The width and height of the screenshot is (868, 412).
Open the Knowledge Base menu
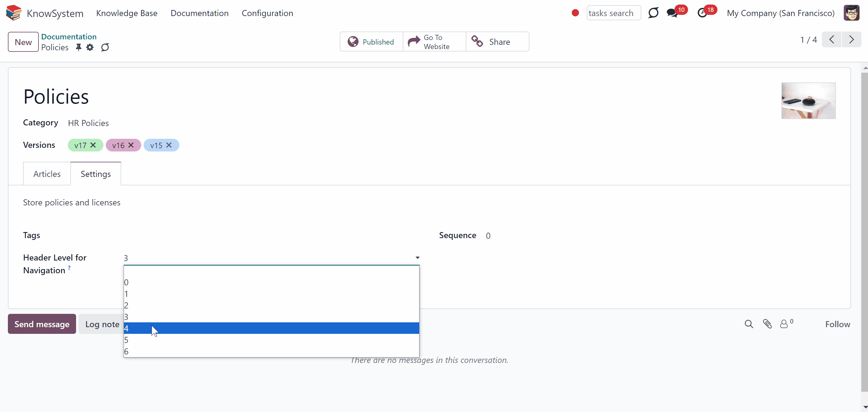point(127,13)
